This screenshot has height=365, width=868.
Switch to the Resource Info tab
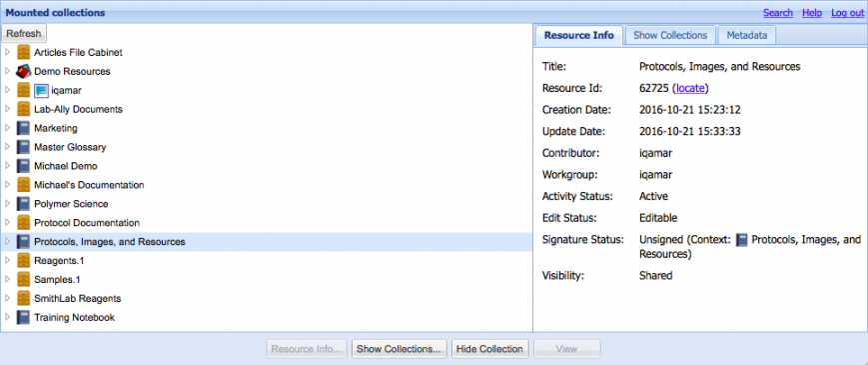579,35
